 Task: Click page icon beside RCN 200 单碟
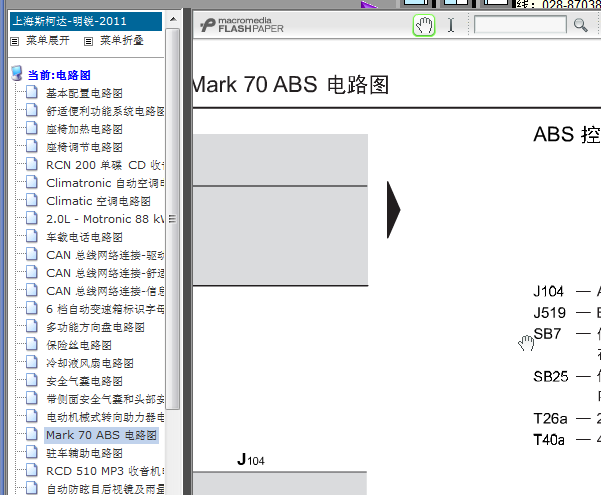(31, 164)
